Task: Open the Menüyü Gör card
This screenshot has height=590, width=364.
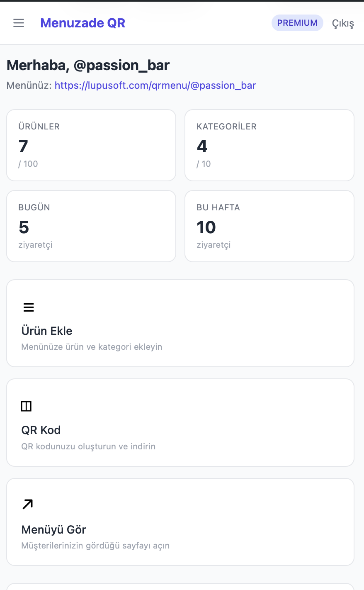Action: tap(180, 522)
